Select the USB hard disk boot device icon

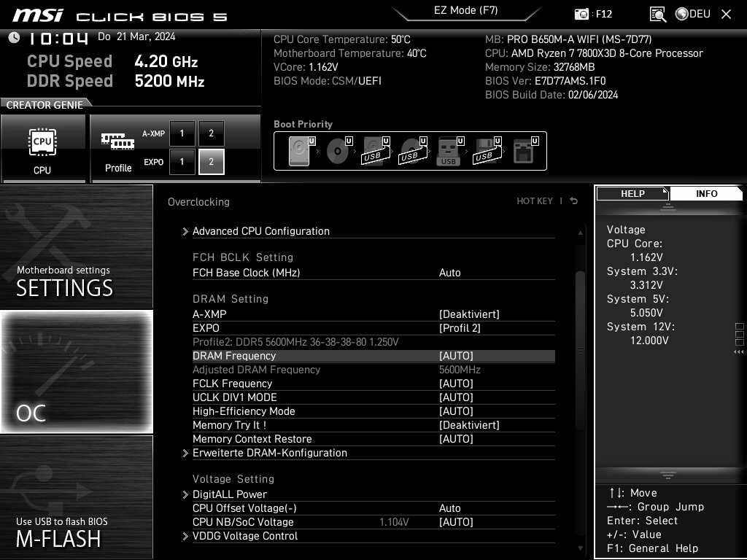coord(376,151)
